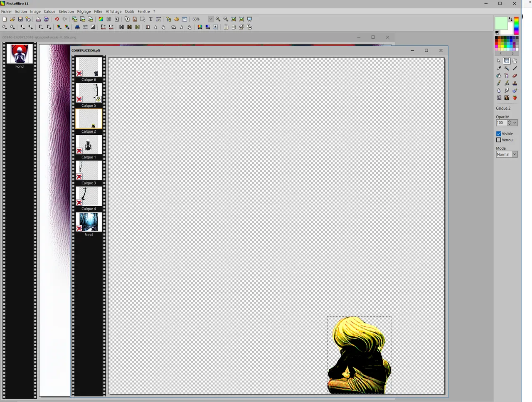
Task: Open the Fenêtre menu
Action: click(x=144, y=12)
